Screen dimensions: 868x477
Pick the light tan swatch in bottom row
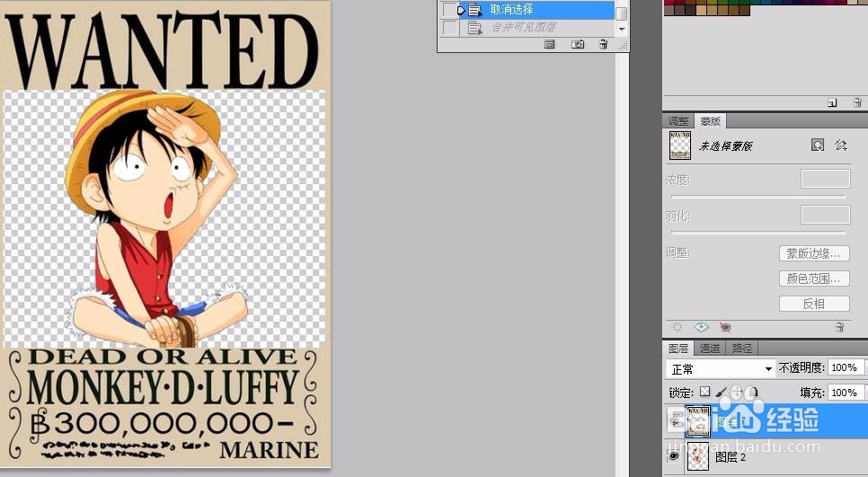[x=701, y=10]
